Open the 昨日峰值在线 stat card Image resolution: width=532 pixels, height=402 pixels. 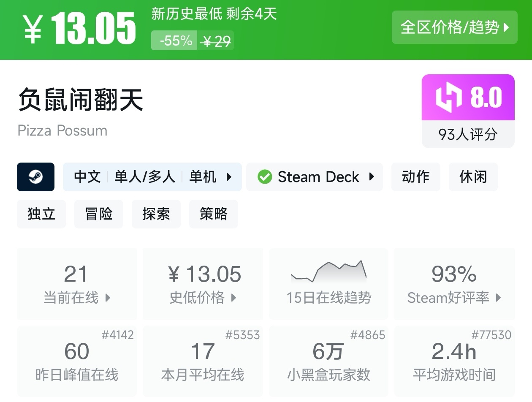click(77, 361)
